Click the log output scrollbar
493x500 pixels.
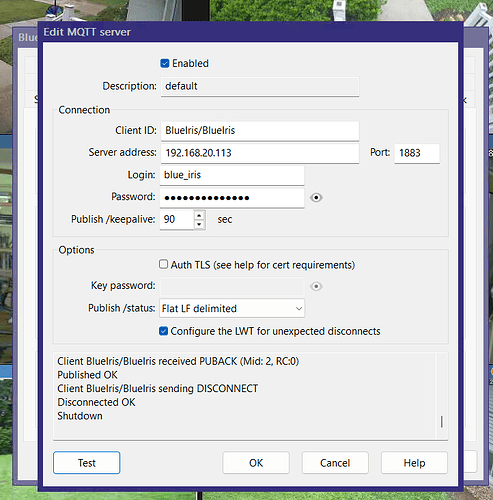click(442, 395)
